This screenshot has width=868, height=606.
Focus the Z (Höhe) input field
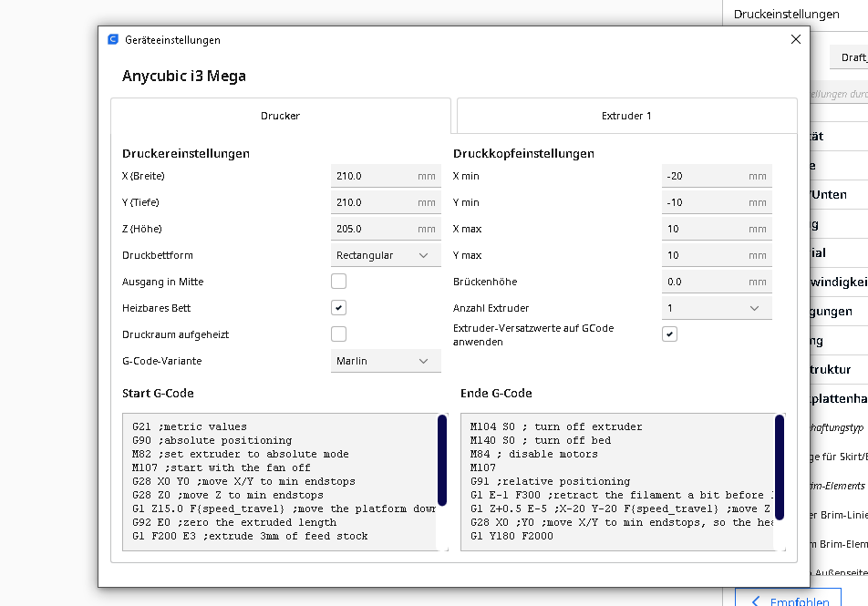point(374,229)
